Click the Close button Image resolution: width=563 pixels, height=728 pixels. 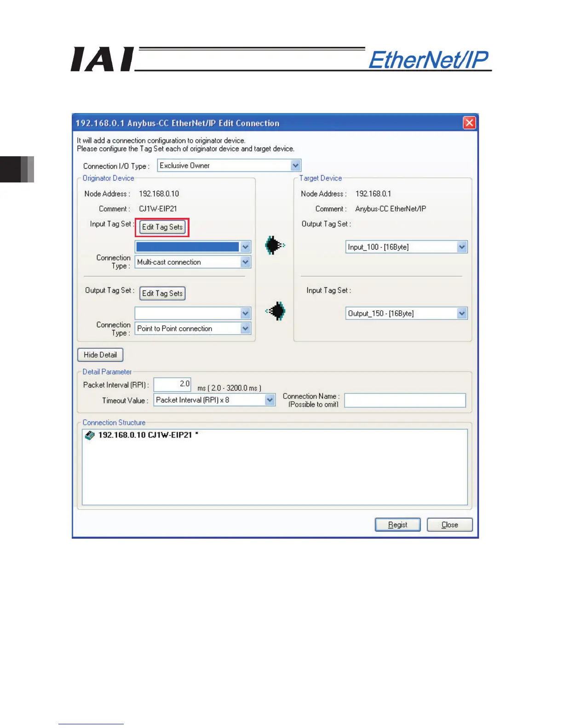click(450, 525)
